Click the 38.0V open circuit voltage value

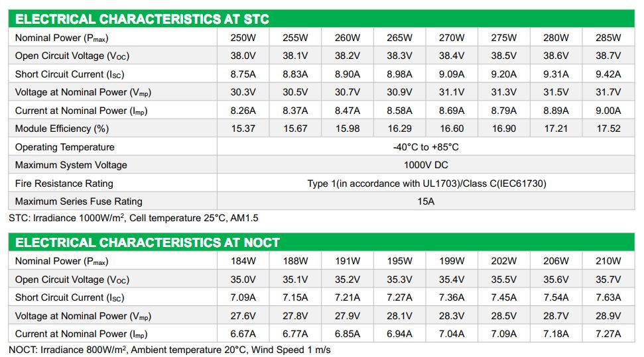coord(243,56)
